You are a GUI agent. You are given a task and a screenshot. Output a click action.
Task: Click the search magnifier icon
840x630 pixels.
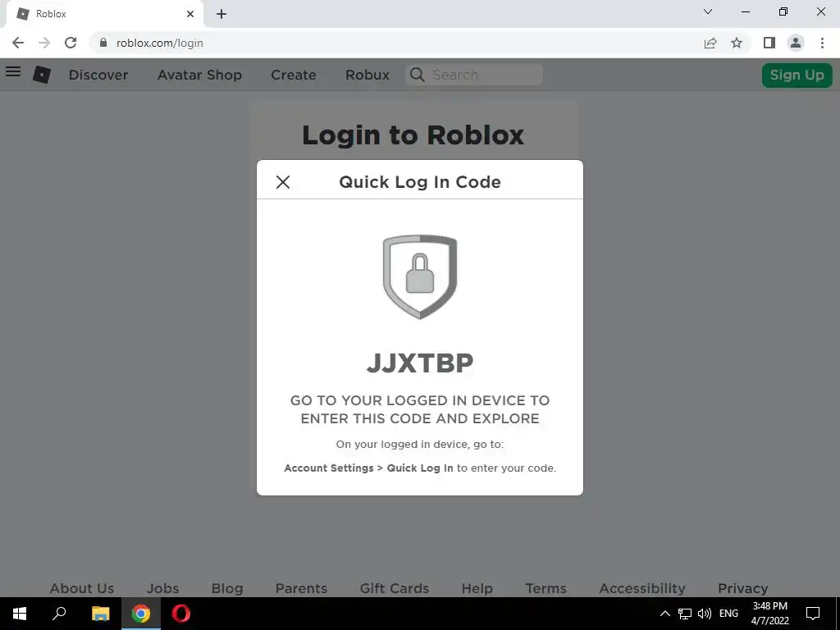(x=417, y=75)
